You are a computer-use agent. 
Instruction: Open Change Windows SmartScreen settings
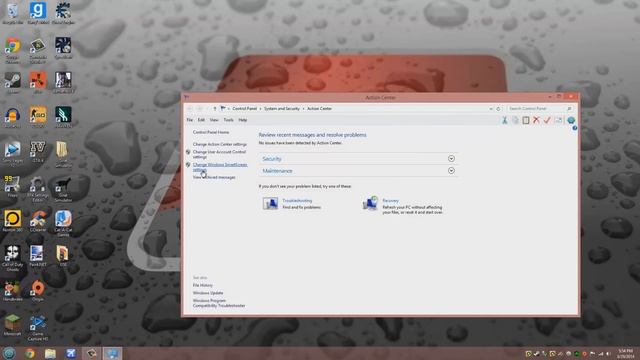[220, 167]
